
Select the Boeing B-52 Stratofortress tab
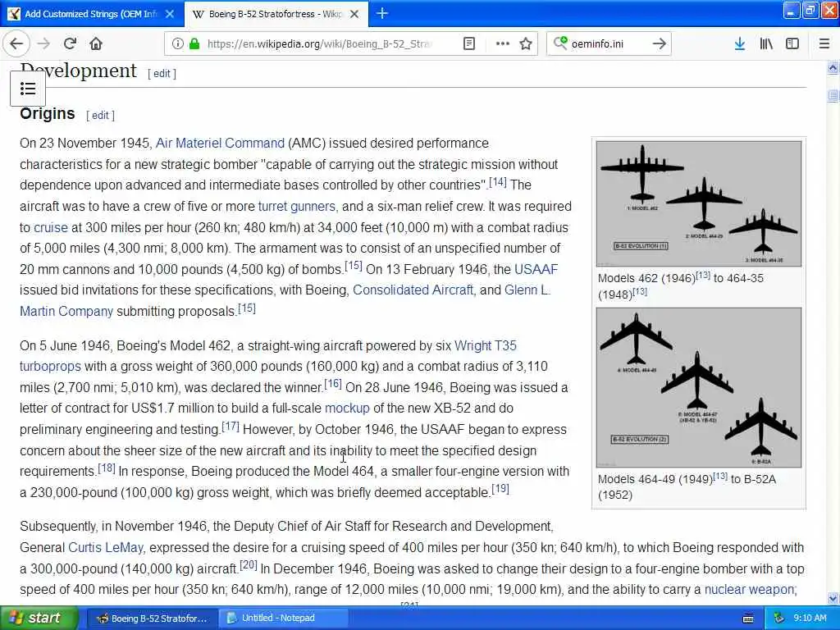click(x=276, y=14)
